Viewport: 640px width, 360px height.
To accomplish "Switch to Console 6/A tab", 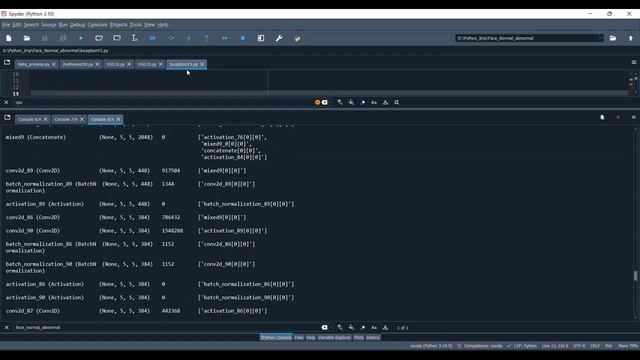I will 29,120.
